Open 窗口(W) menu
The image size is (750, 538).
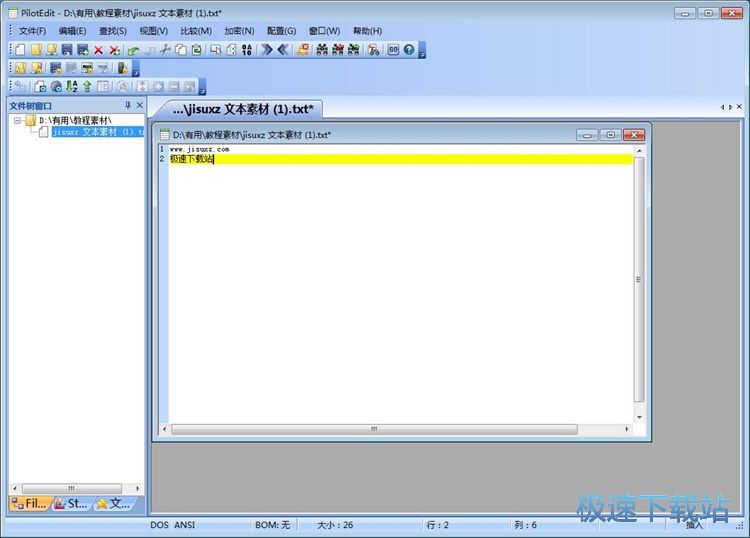pyautogui.click(x=324, y=31)
